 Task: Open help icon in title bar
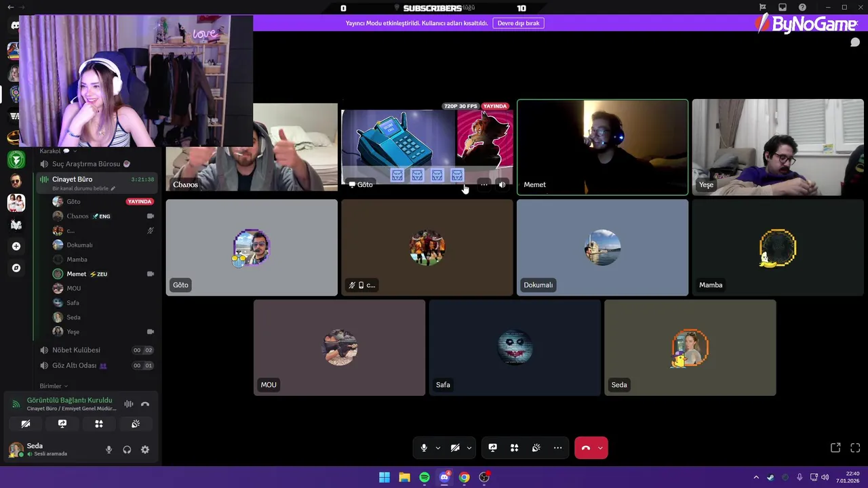(x=802, y=7)
